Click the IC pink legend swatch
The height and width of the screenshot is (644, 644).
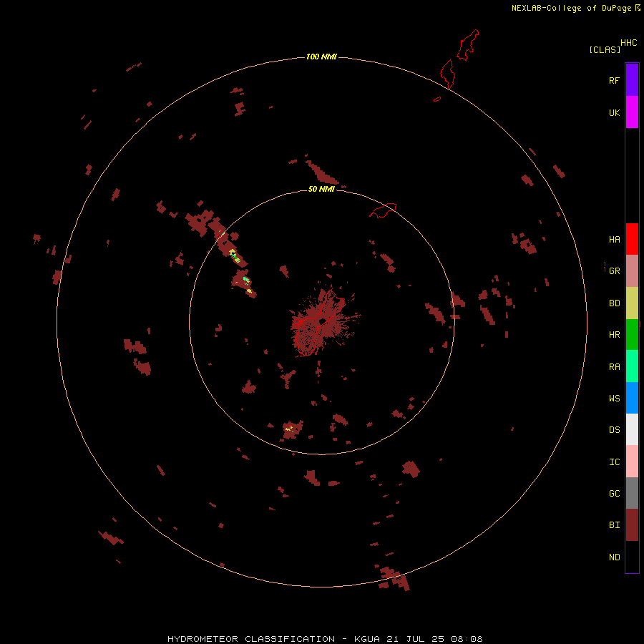[632, 462]
